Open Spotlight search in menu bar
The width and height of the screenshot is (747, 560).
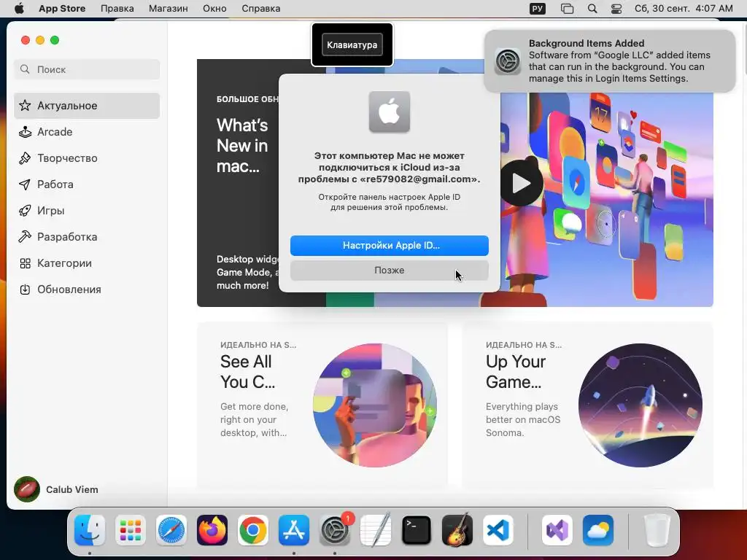pyautogui.click(x=592, y=9)
